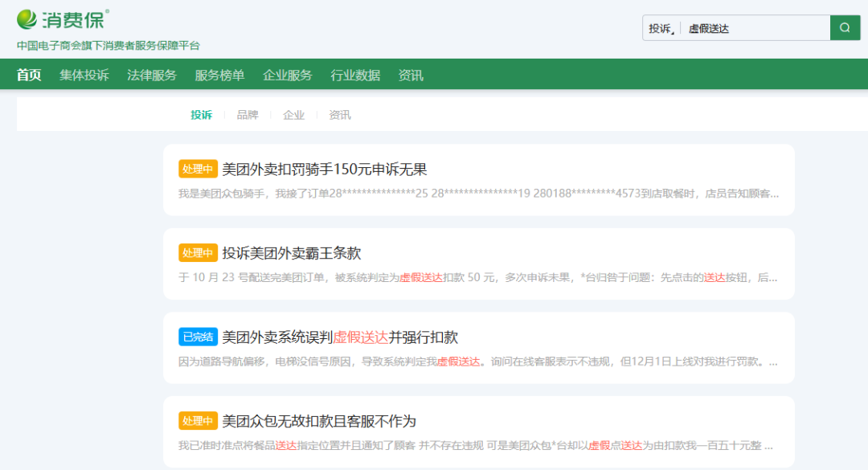Select 服务榜单 from the navigation bar
This screenshot has height=470, width=868.
219,75
